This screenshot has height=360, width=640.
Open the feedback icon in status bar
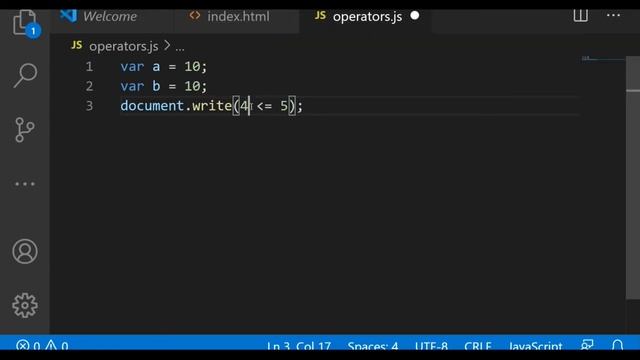[587, 345]
